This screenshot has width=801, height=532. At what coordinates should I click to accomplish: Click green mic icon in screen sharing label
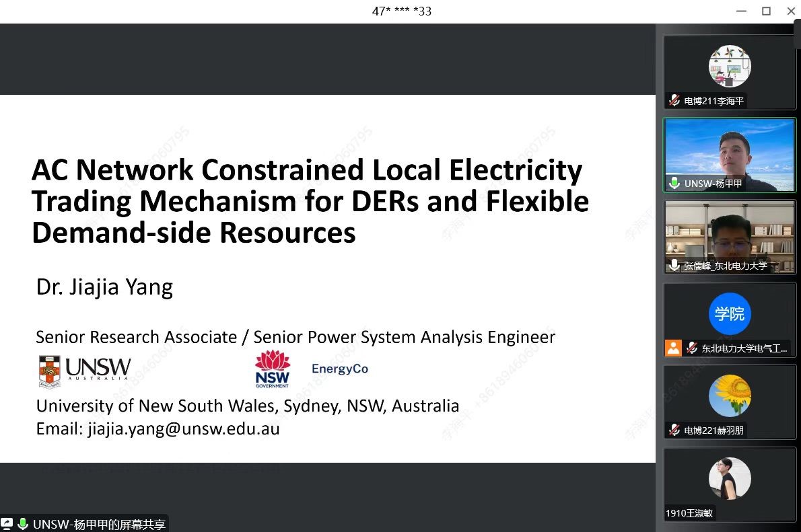(23, 524)
